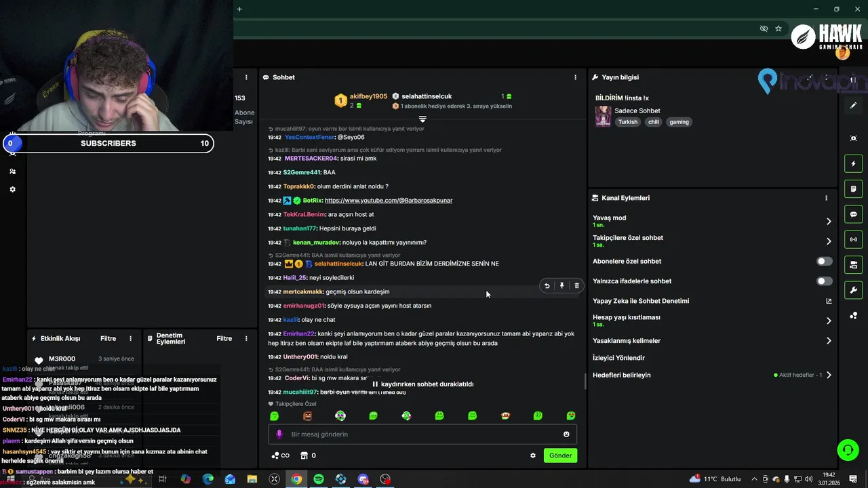Open chat settings gear next to Gönder
Viewport: 868px width, 488px height.
[x=532, y=455]
